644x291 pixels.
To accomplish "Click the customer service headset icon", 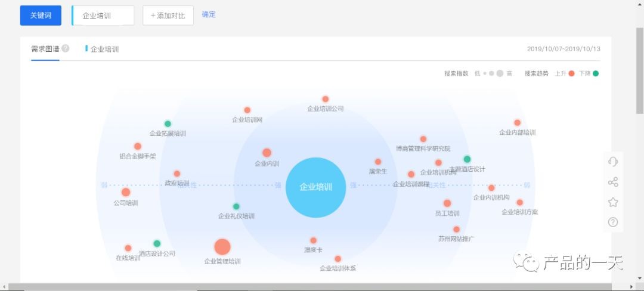I will pyautogui.click(x=612, y=162).
